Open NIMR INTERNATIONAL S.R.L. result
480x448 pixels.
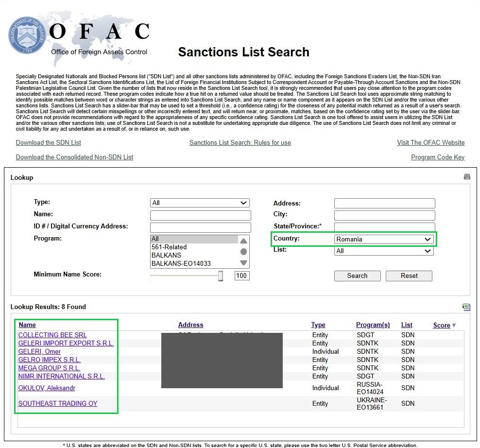click(61, 377)
